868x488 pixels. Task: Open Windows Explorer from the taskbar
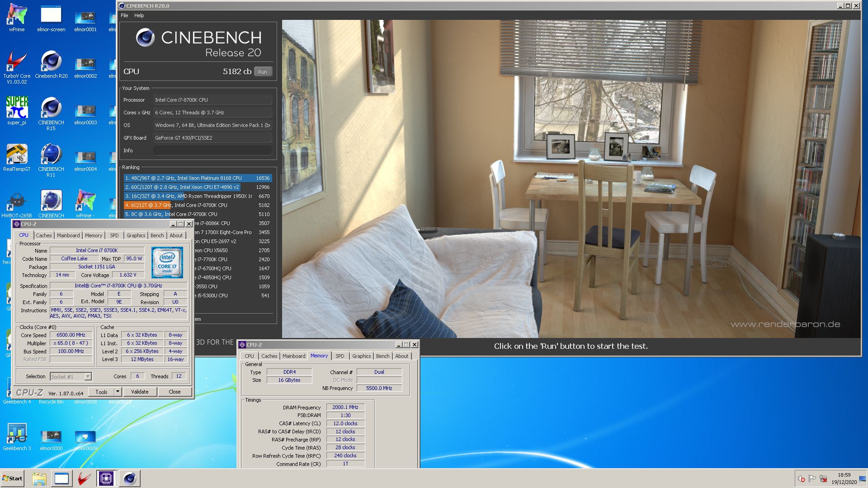[39, 479]
